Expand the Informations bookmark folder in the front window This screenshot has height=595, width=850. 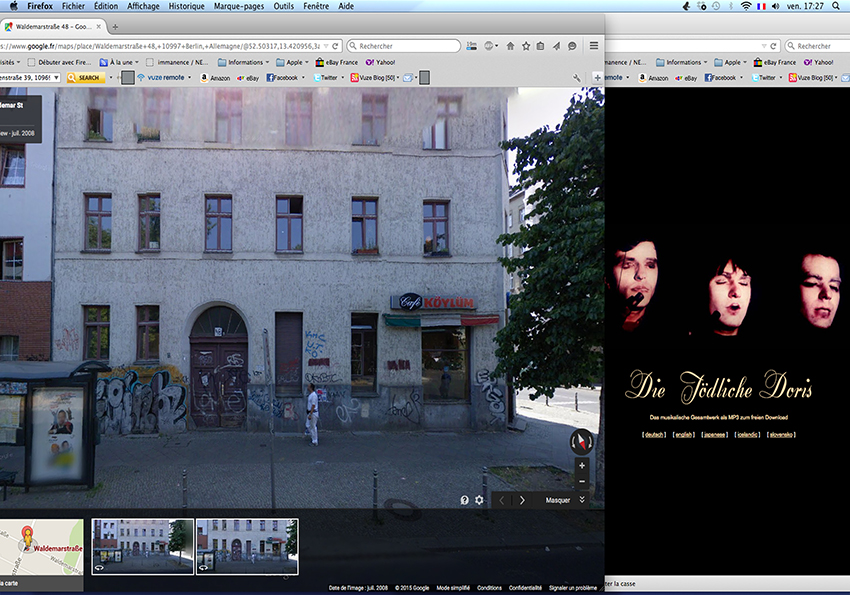point(243,62)
